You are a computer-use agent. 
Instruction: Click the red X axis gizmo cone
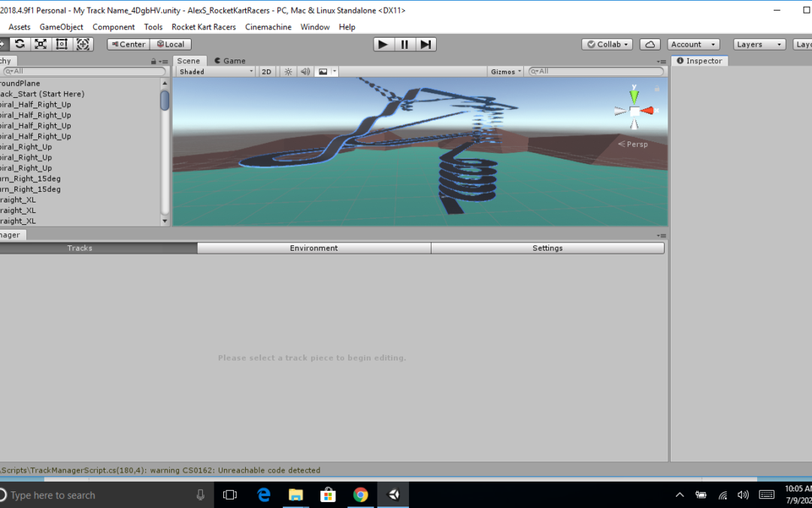pyautogui.click(x=648, y=111)
